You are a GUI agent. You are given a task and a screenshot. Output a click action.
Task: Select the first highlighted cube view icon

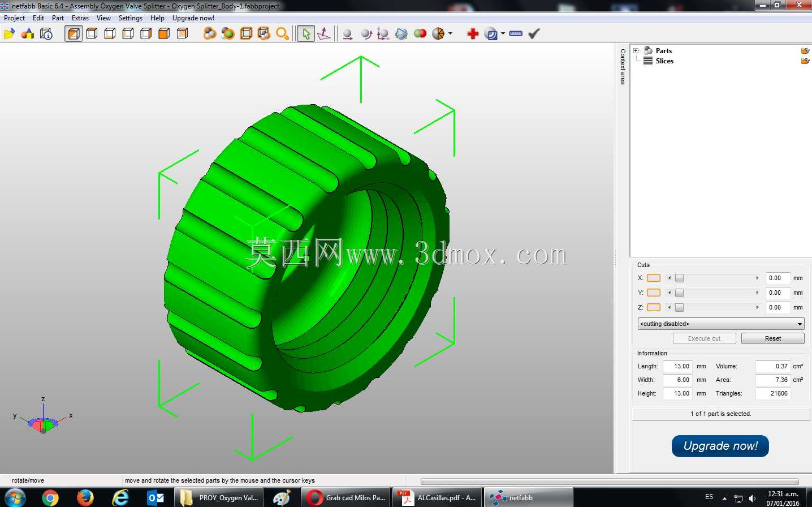click(x=74, y=34)
